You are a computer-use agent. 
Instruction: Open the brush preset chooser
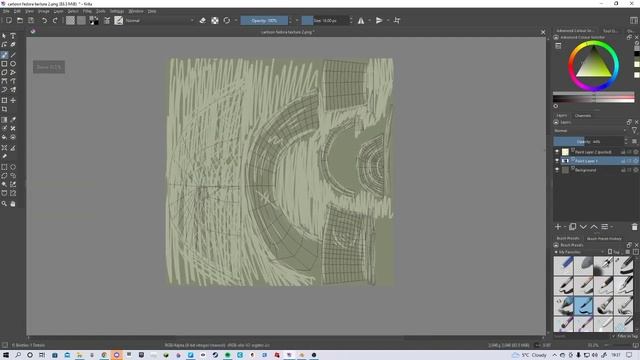pos(119,20)
